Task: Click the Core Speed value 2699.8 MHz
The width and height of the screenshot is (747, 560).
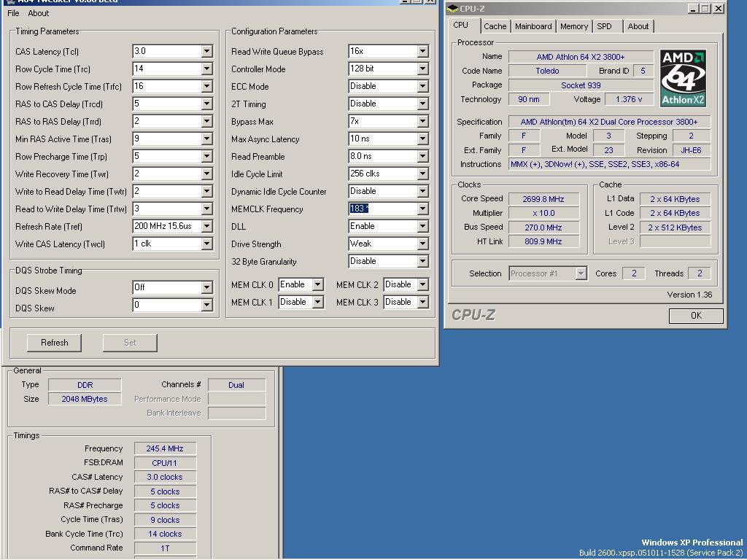Action: click(543, 199)
